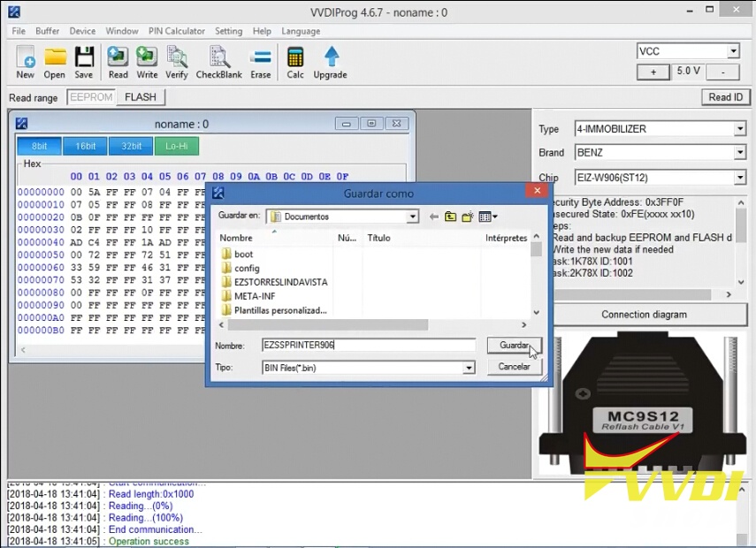Image resolution: width=756 pixels, height=548 pixels.
Task: Click the Read ID button
Action: [x=726, y=97]
